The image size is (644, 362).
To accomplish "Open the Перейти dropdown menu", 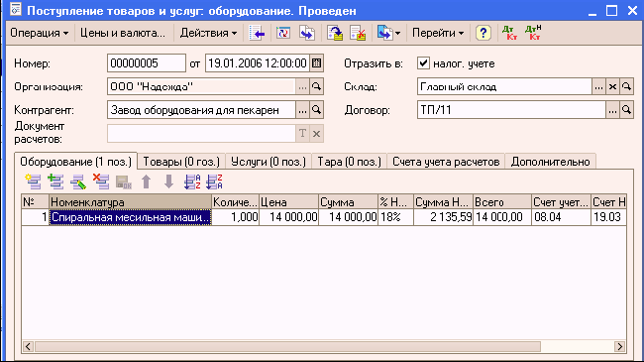I will 438,33.
